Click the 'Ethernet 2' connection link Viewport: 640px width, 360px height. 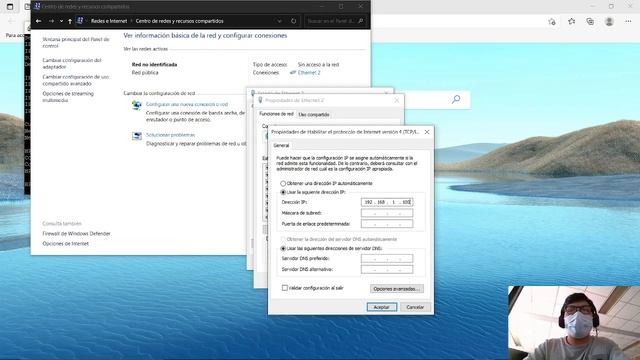(x=309, y=72)
